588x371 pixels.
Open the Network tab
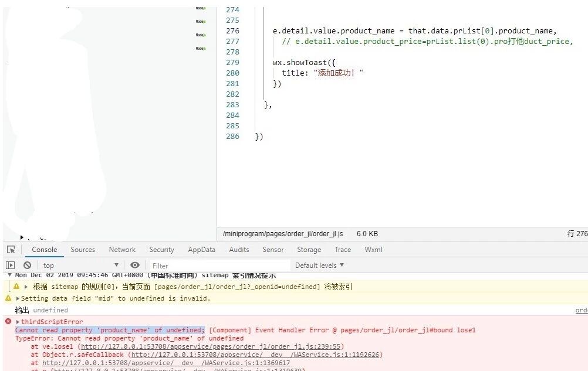[122, 250]
